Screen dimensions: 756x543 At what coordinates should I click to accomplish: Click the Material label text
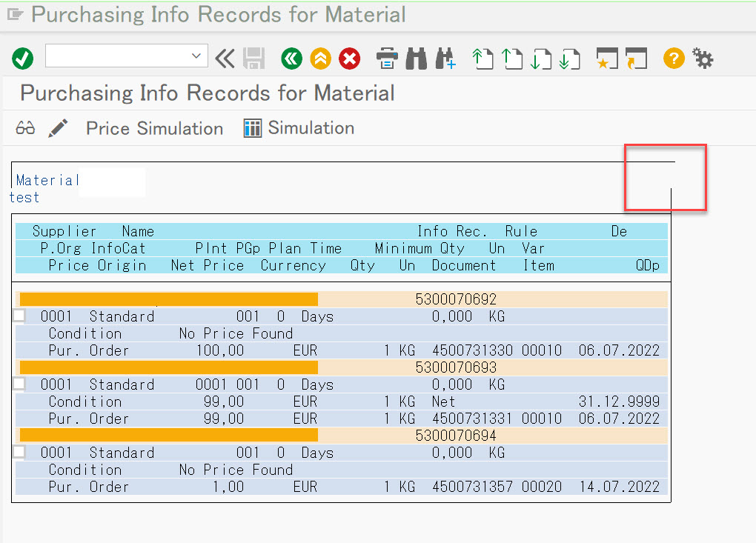point(47,180)
